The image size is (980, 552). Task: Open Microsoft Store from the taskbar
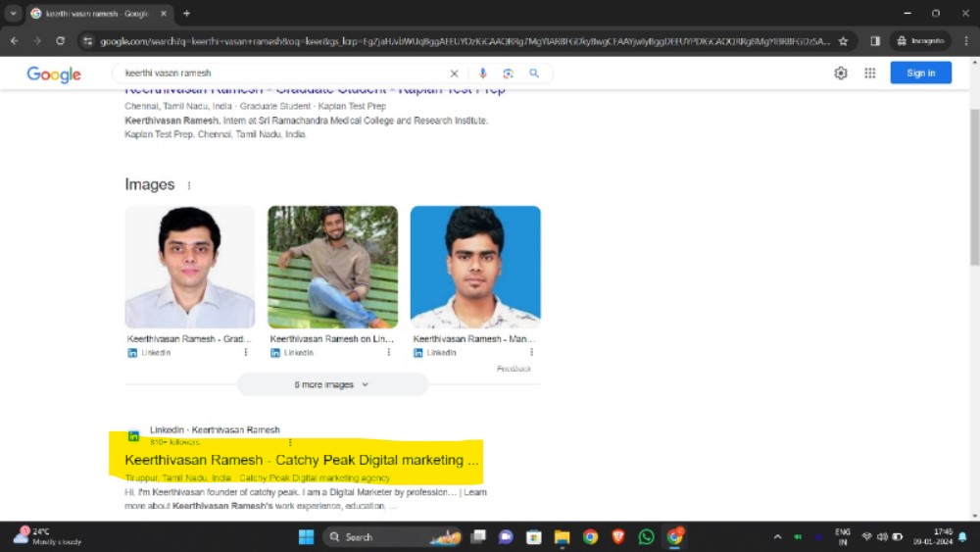point(534,537)
